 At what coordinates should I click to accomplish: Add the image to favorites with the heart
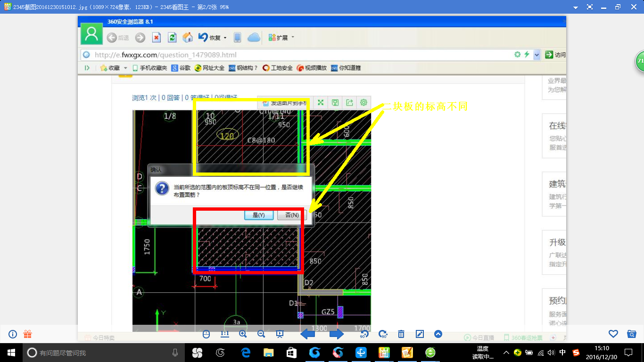pos(613,334)
